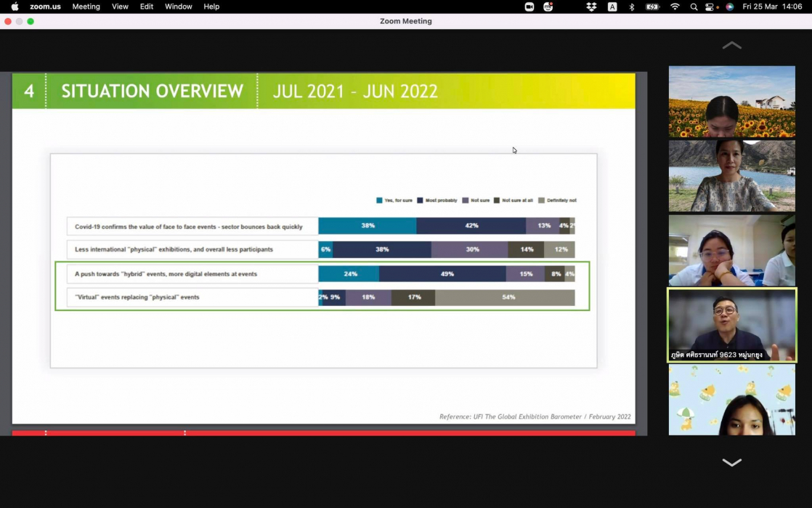Open the Dropbox menu bar icon
Viewport: 812px width, 508px height.
pos(591,7)
